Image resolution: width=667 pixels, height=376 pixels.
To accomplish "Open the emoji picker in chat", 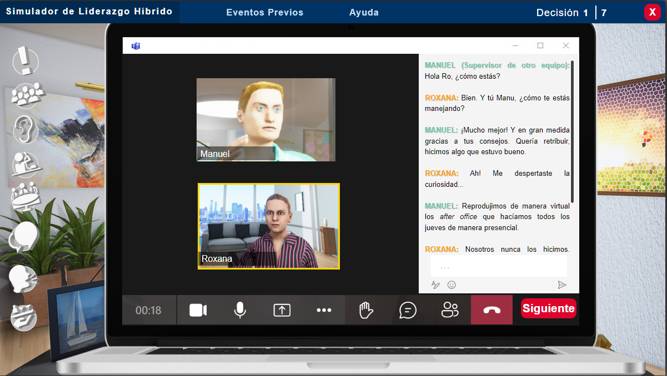I will coord(451,285).
